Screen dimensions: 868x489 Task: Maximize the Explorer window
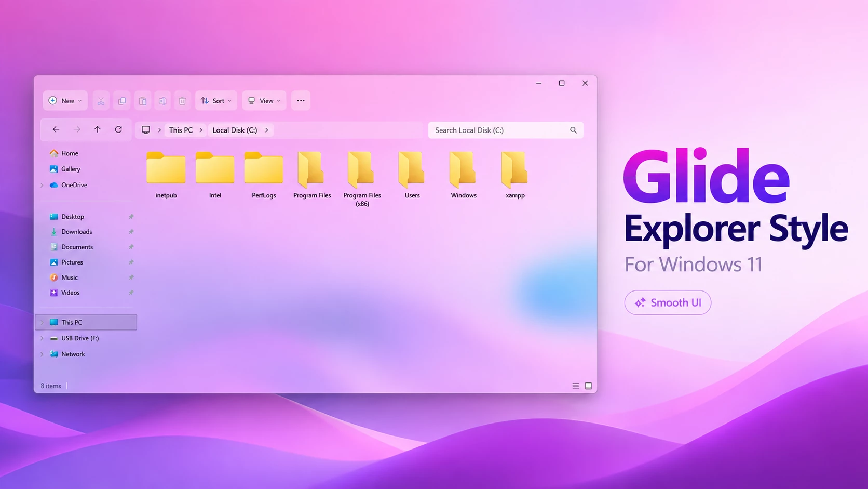point(562,83)
